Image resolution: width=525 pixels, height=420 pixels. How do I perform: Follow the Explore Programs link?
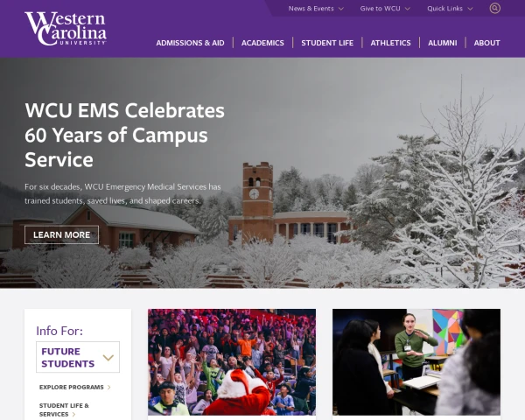pos(72,387)
